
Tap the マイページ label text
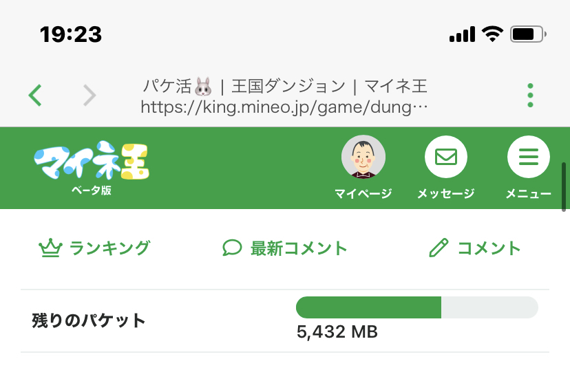tap(363, 194)
